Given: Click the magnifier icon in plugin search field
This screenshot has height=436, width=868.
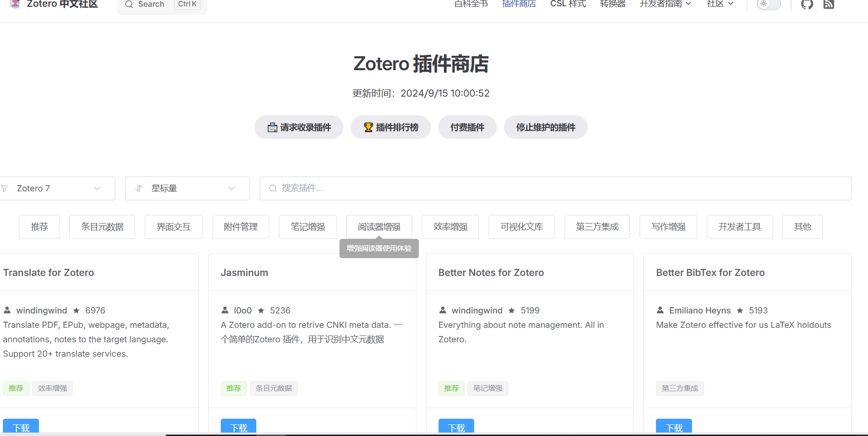Looking at the screenshot, I should click(273, 188).
